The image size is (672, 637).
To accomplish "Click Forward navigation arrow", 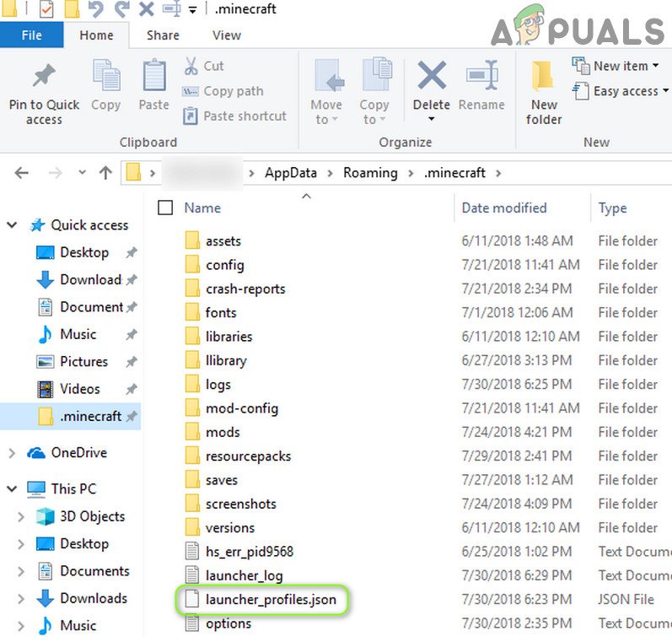I will coord(55,173).
